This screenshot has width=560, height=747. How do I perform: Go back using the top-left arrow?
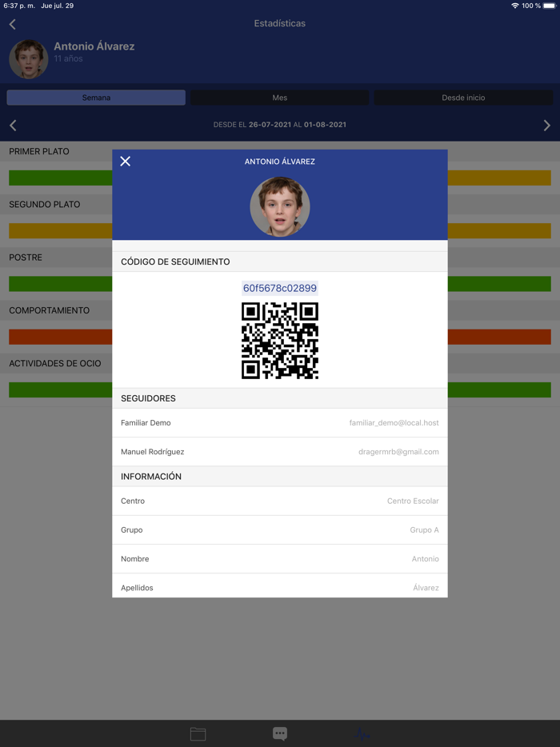[12, 24]
